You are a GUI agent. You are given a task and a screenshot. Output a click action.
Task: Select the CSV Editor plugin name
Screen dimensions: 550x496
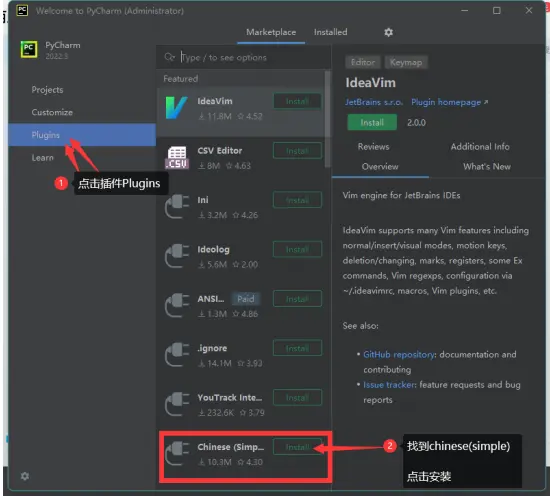220,151
